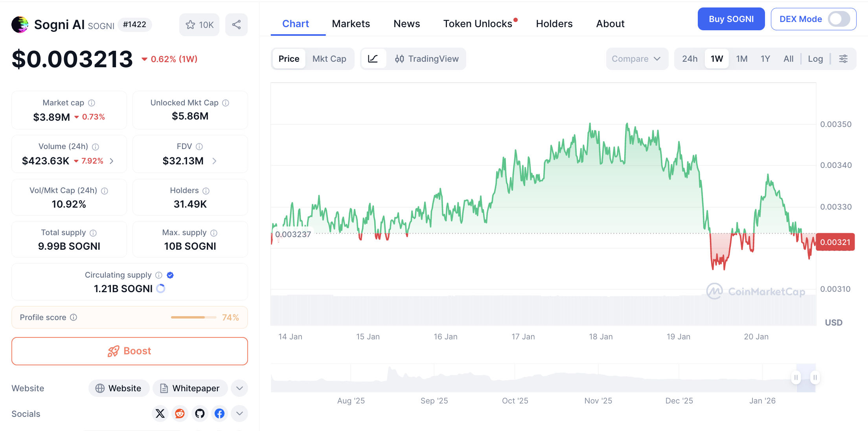Add to watchlist with star icon
This screenshot has width=868, height=431.
tap(199, 25)
